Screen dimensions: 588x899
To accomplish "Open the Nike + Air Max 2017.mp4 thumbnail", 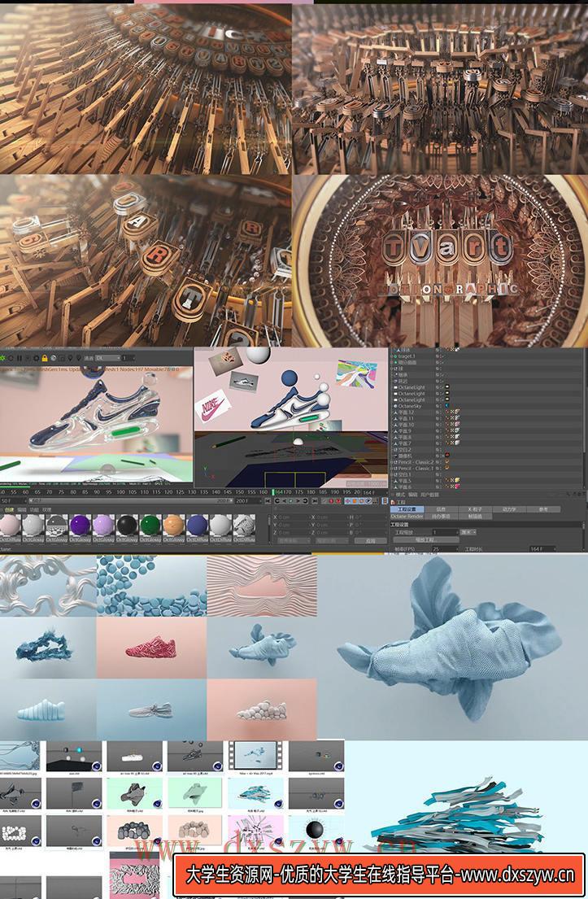I will [257, 756].
